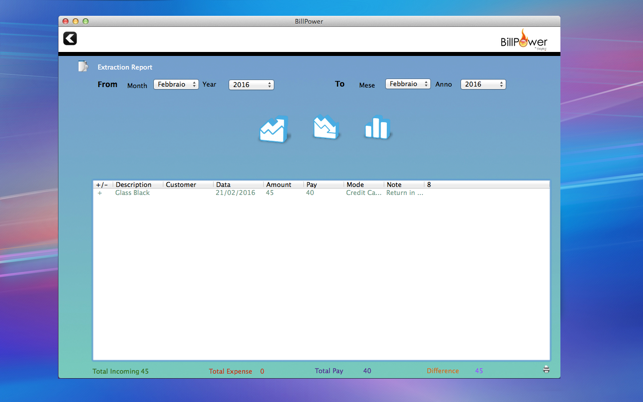Open the To Anno dropdown
Screen dimensions: 643x402
[483, 84]
